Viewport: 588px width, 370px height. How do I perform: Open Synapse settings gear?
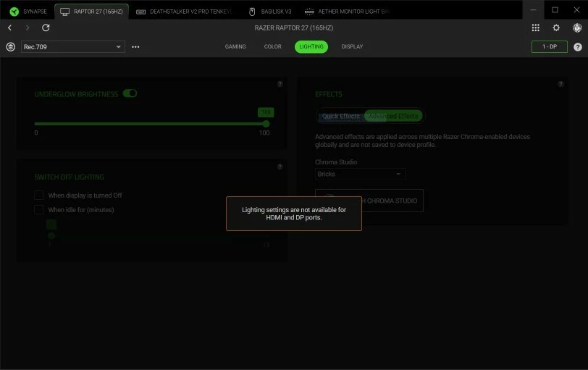(556, 28)
